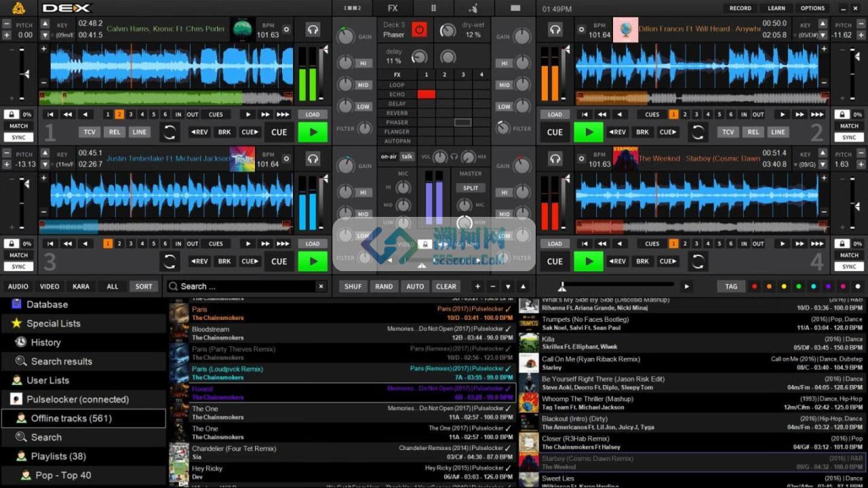Click deck 3 loop arrows icon
The height and width of the screenshot is (488, 868).
coord(170,261)
